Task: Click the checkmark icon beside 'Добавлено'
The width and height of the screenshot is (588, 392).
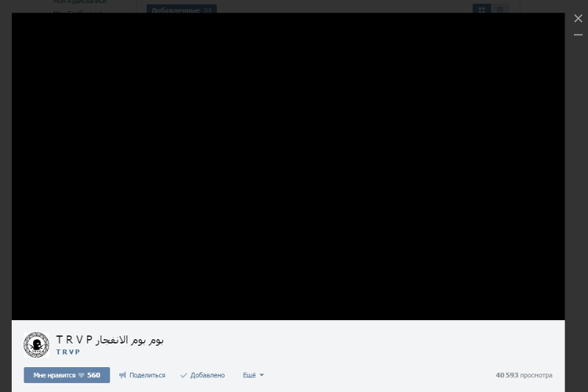Action: coord(184,375)
